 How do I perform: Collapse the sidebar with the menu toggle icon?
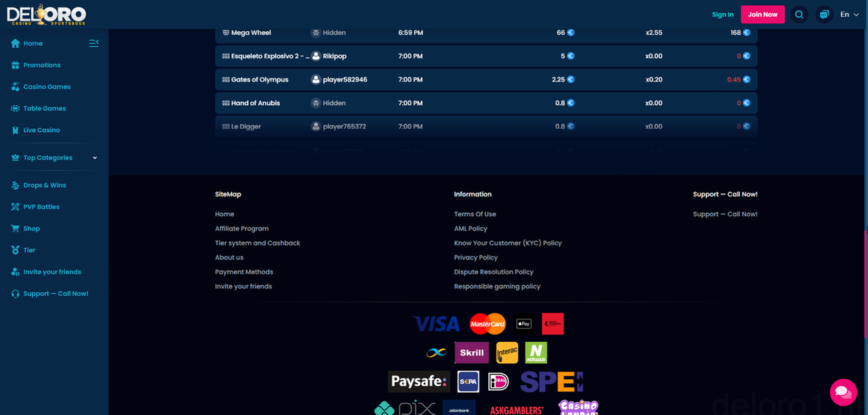(94, 43)
